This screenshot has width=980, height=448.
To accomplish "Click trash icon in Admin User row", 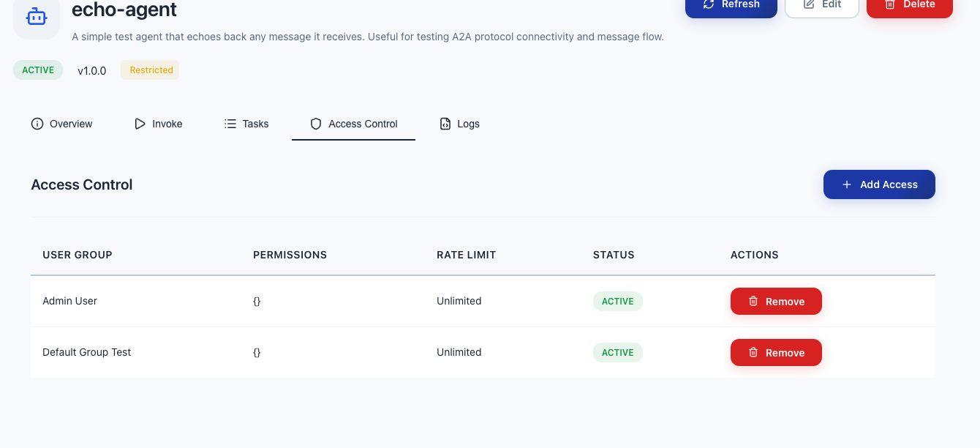I will [753, 301].
